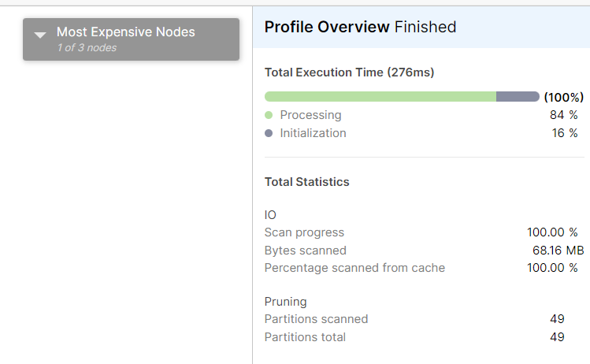Click the Pruning section label
The height and width of the screenshot is (364, 590).
pyautogui.click(x=285, y=302)
